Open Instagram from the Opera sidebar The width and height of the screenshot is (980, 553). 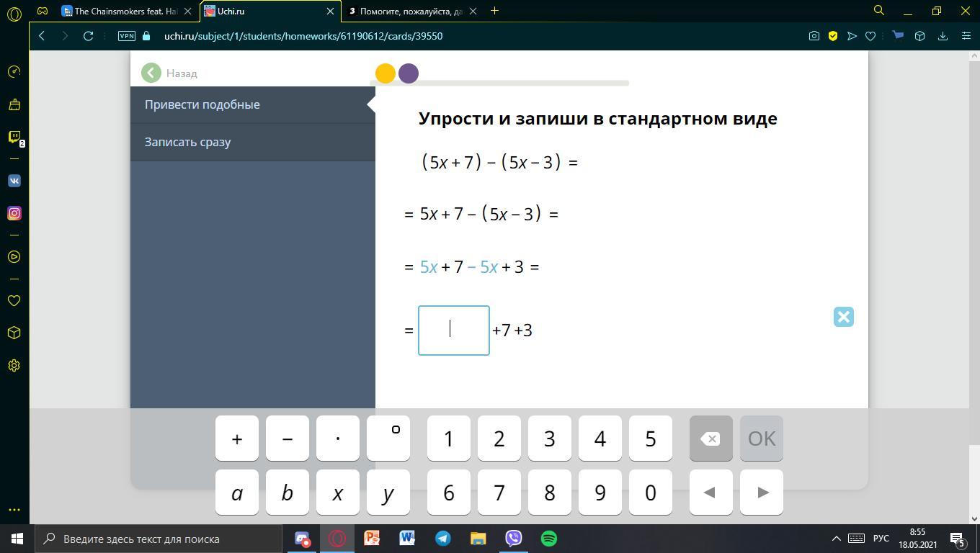pos(14,213)
